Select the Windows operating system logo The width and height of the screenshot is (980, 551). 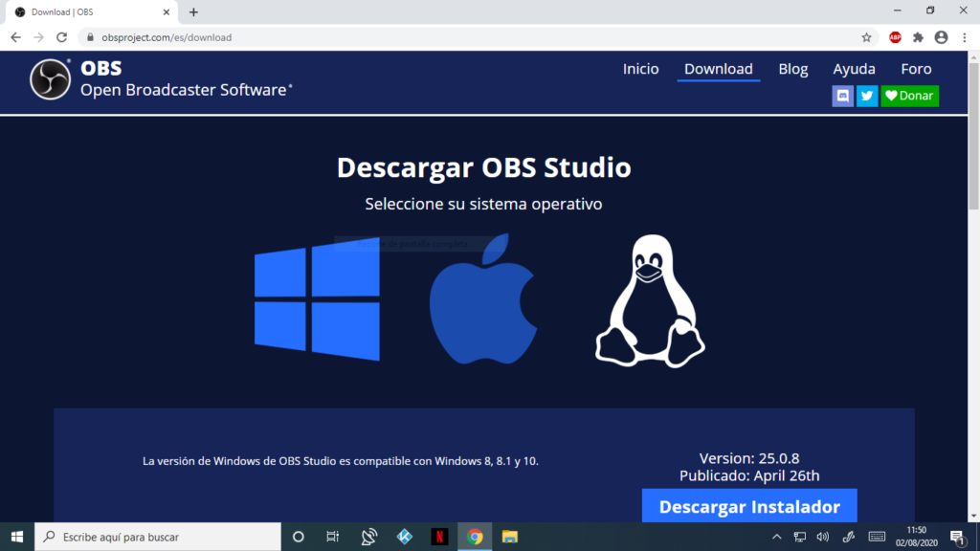[317, 299]
